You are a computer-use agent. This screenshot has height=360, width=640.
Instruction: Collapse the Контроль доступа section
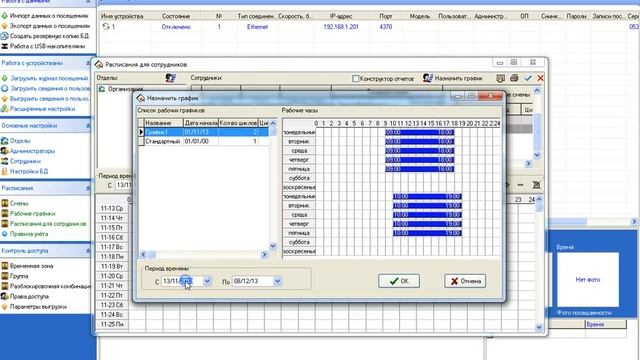[x=88, y=251]
